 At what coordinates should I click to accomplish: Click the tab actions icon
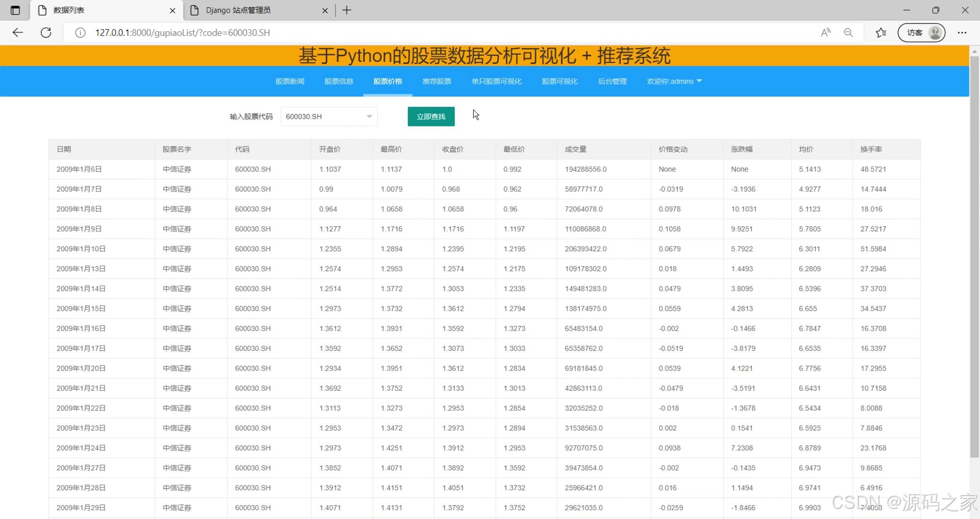coord(15,10)
